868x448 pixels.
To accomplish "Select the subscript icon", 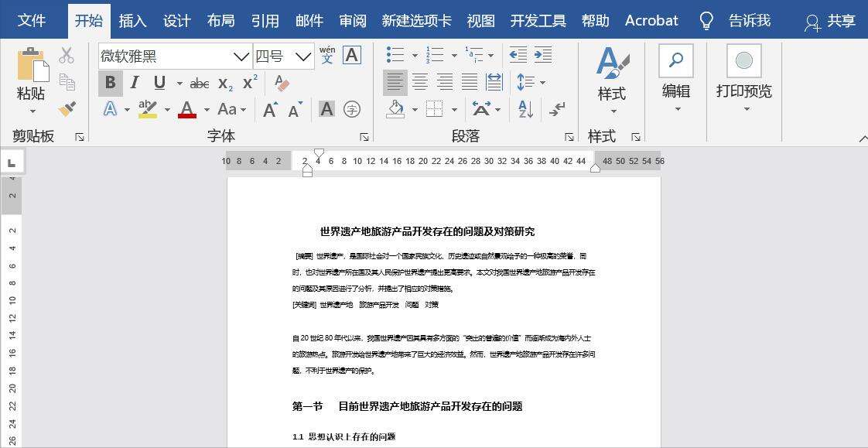I will 224,83.
